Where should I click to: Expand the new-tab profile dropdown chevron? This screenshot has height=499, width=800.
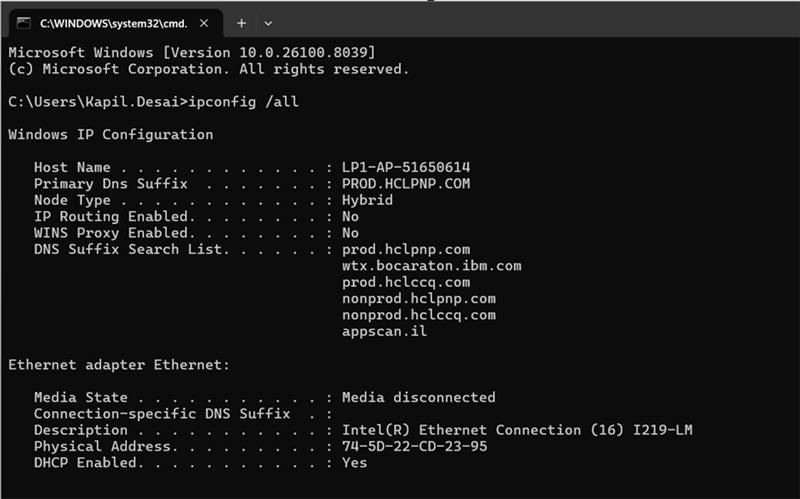(x=268, y=22)
